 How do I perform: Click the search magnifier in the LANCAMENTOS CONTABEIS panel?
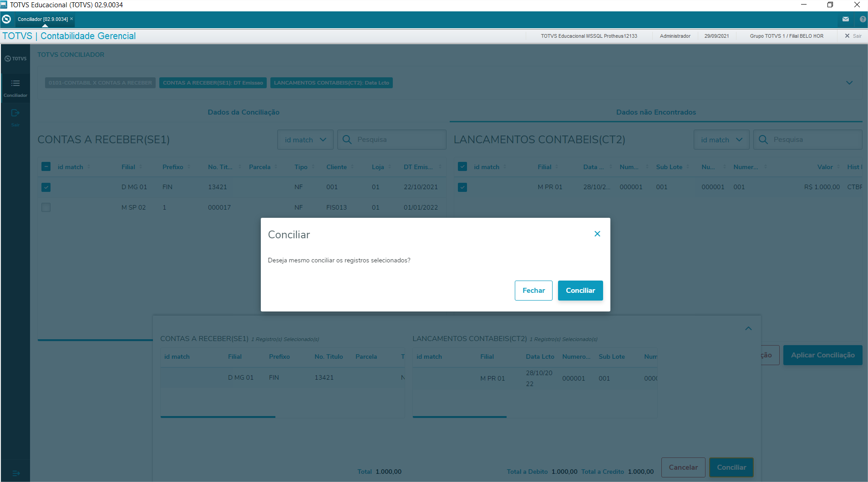763,140
